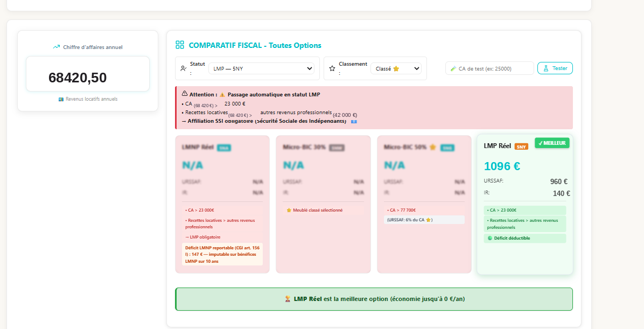This screenshot has width=644, height=329.
Task: Click the trend icon beside Chiffre d'affaires annuel
Action: click(56, 47)
